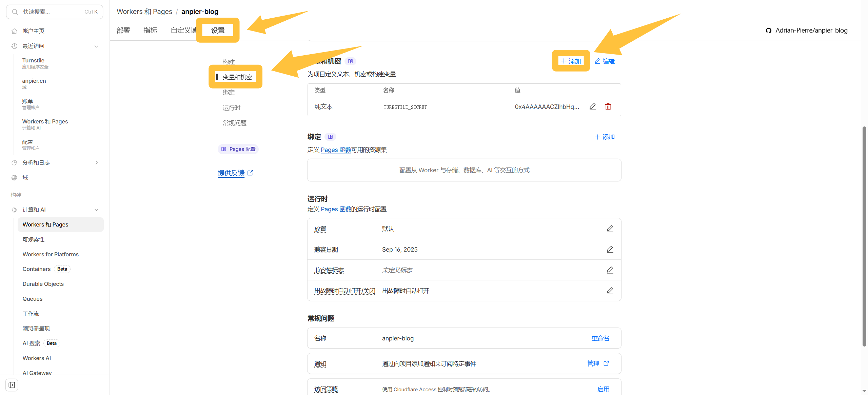
Task: Select 常规问题 in settings side navigation
Action: coord(235,123)
